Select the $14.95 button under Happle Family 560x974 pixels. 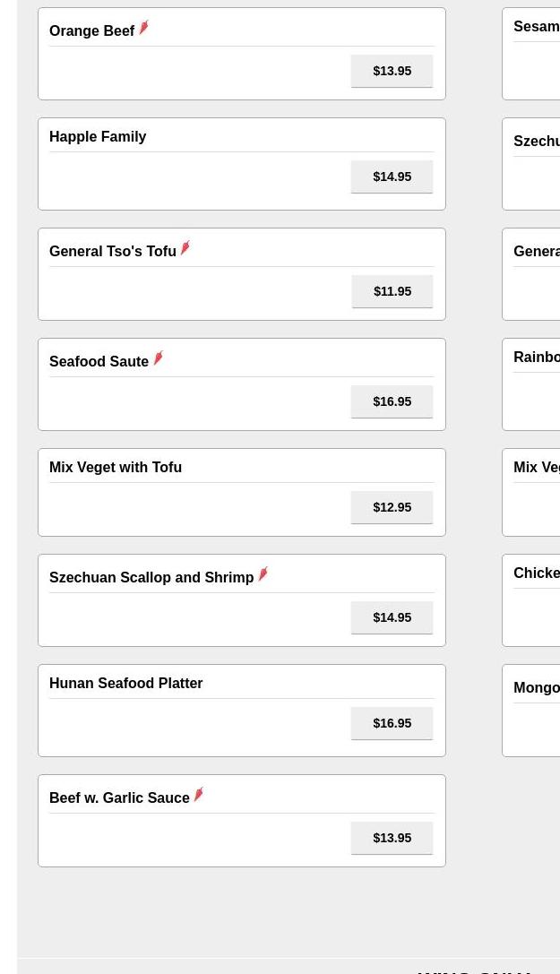(392, 177)
